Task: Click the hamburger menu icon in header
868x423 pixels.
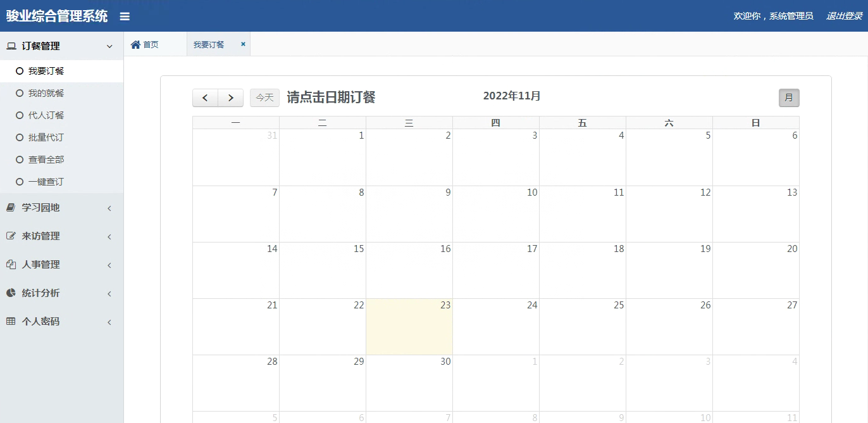Action: 125,16
